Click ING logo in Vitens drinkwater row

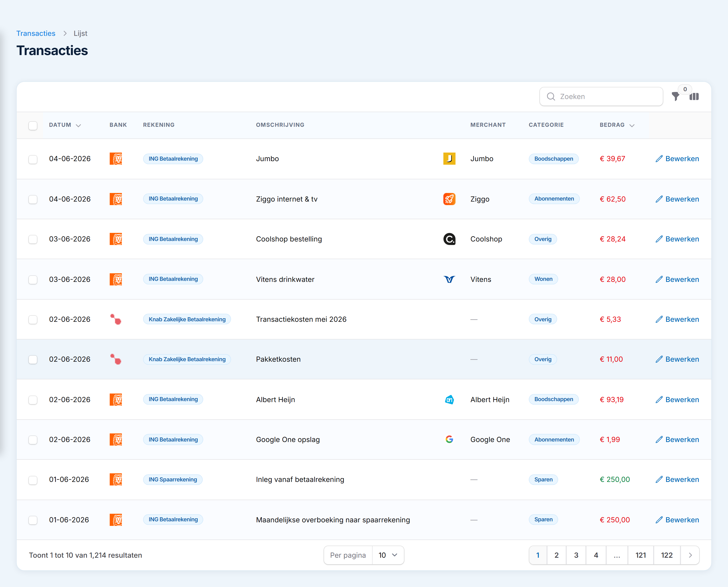click(x=116, y=279)
